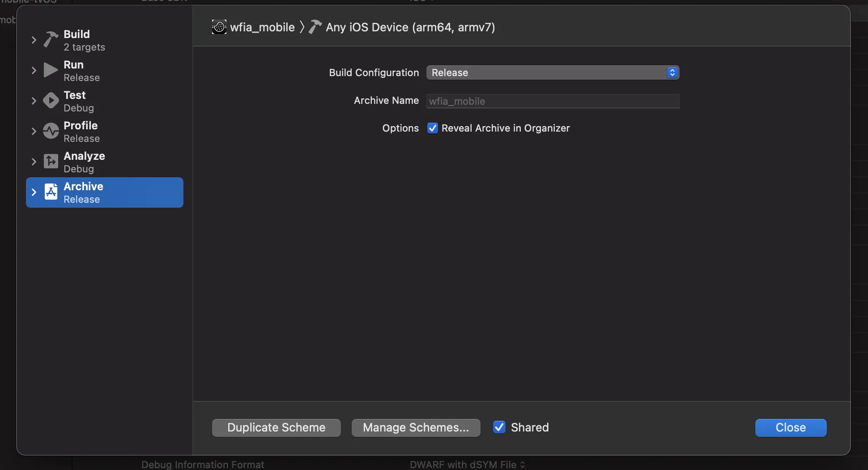Click the Analyze action icon
The width and height of the screenshot is (868, 470).
pos(51,162)
